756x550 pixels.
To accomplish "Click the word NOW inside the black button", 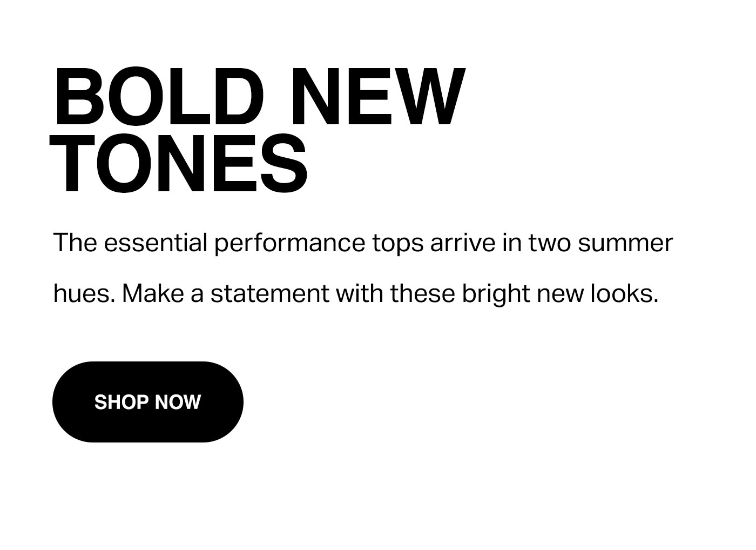I will (x=178, y=402).
